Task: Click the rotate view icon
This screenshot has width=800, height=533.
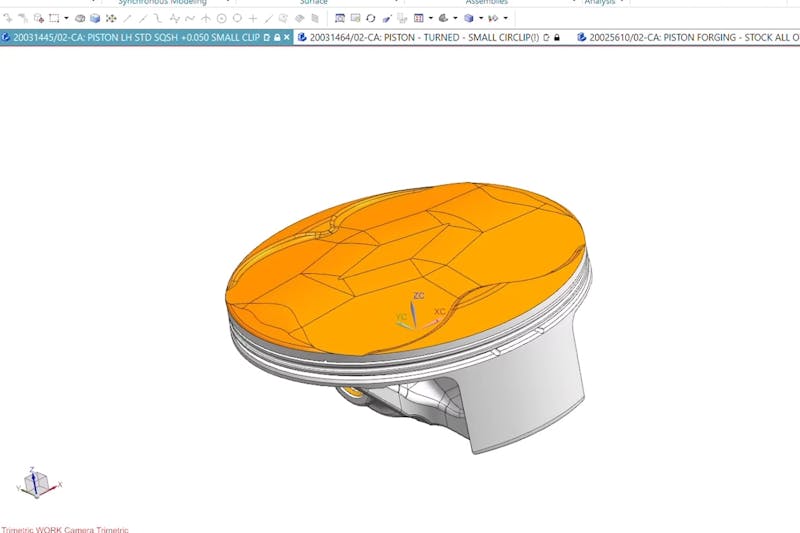Action: (x=371, y=18)
